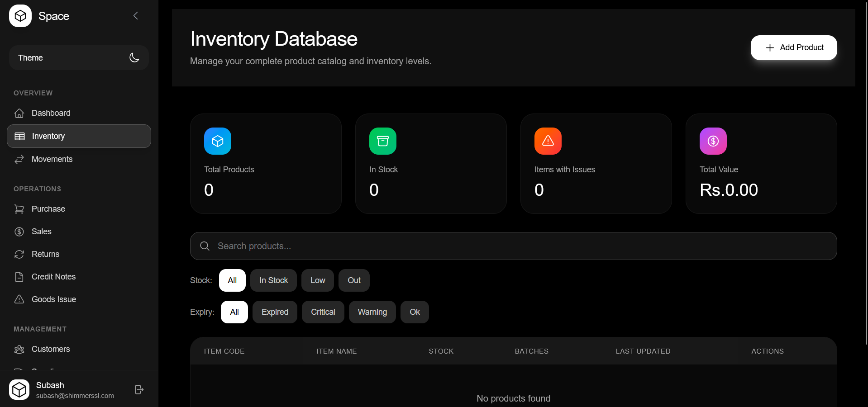Toggle dark theme moon icon
The width and height of the screenshot is (868, 407).
click(134, 57)
